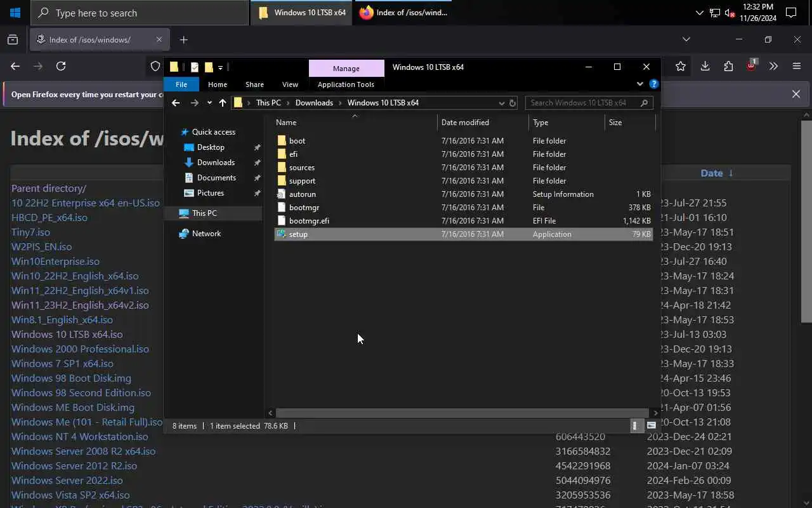This screenshot has height=508, width=812.
Task: Close the Index of /isos/windows/ tab
Action: pos(159,39)
